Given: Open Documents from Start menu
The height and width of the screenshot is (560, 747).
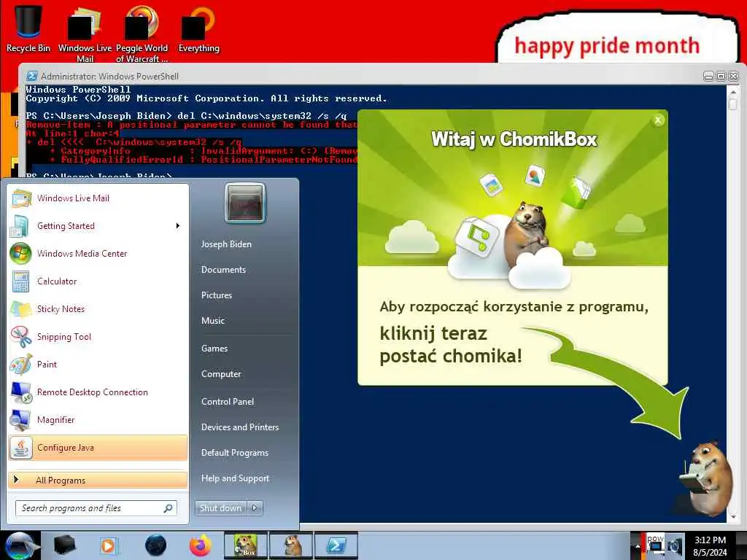Looking at the screenshot, I should pos(223,270).
